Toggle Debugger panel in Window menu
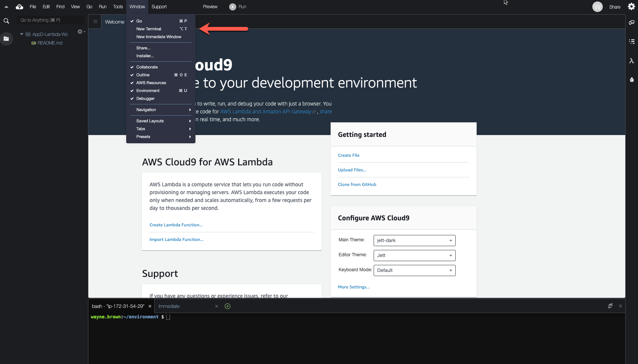 click(x=145, y=98)
